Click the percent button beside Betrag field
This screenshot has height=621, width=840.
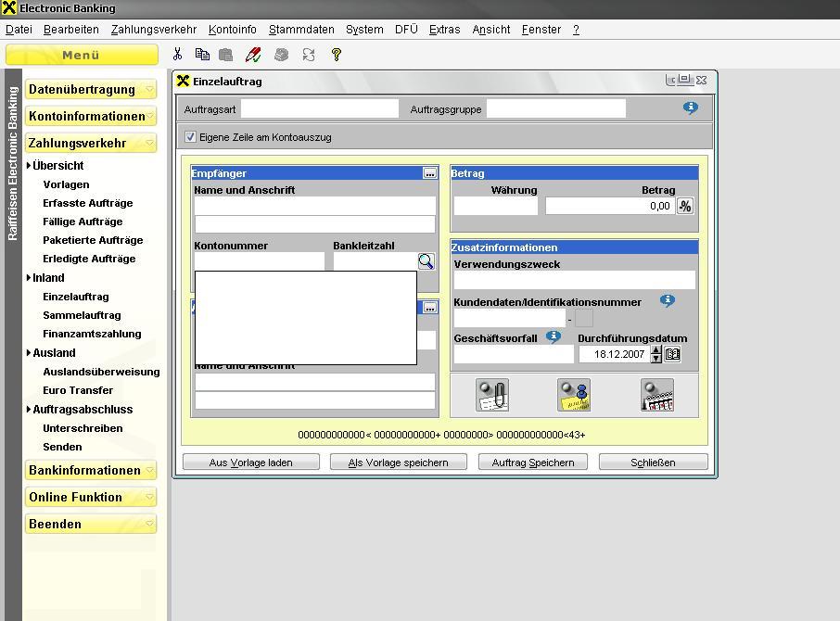(x=685, y=206)
